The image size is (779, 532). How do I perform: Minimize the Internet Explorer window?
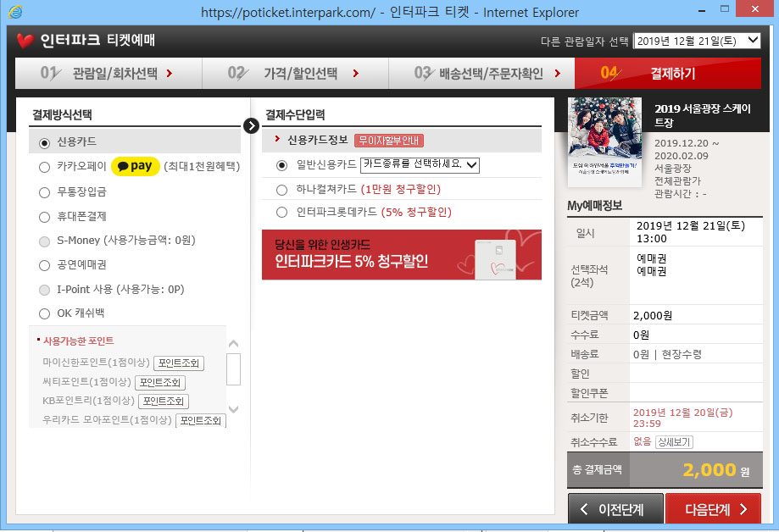pos(702,9)
